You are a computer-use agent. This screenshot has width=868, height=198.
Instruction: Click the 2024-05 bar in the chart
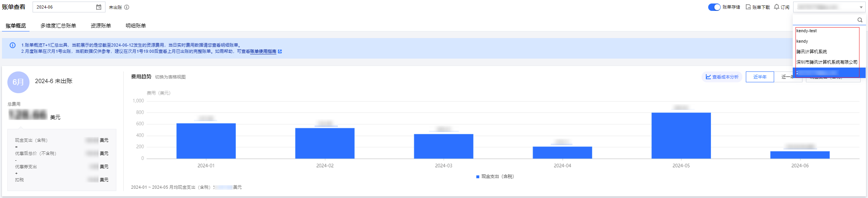pyautogui.click(x=681, y=135)
